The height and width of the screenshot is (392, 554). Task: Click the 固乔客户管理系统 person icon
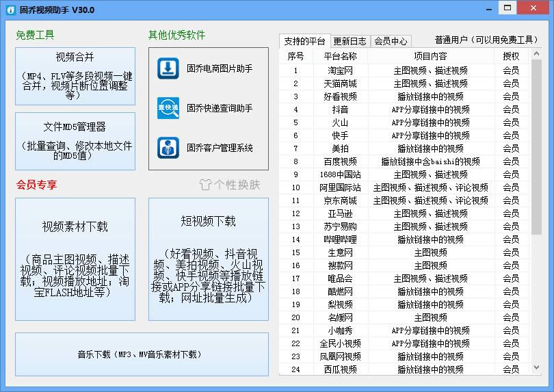[168, 148]
